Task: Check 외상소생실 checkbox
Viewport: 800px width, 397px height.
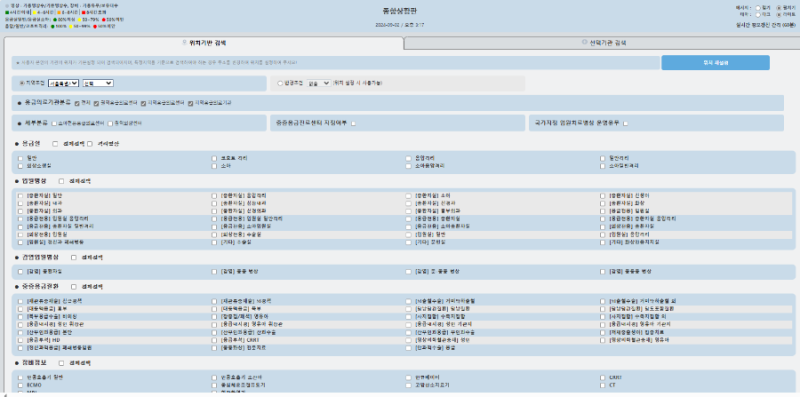Action: (x=20, y=166)
